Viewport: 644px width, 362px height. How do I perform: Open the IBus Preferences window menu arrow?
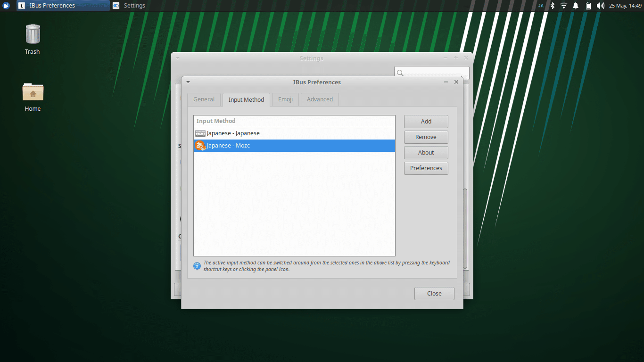(188, 82)
